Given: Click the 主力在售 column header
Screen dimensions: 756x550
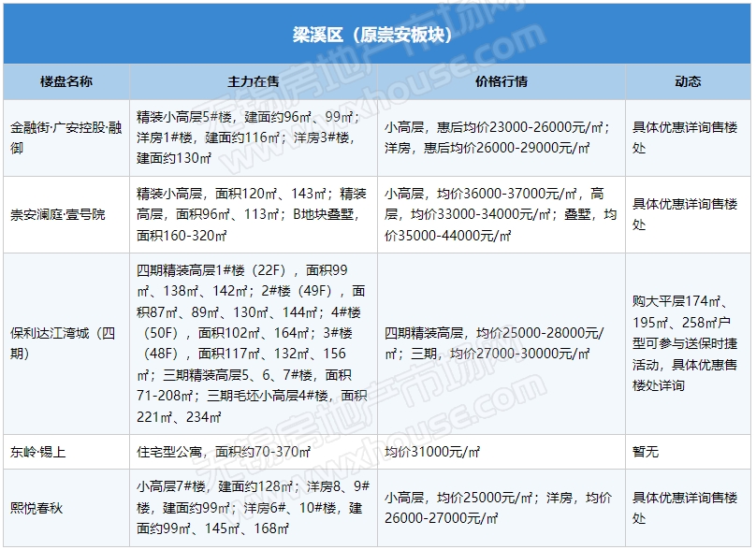Looking at the screenshot, I should (x=253, y=81).
